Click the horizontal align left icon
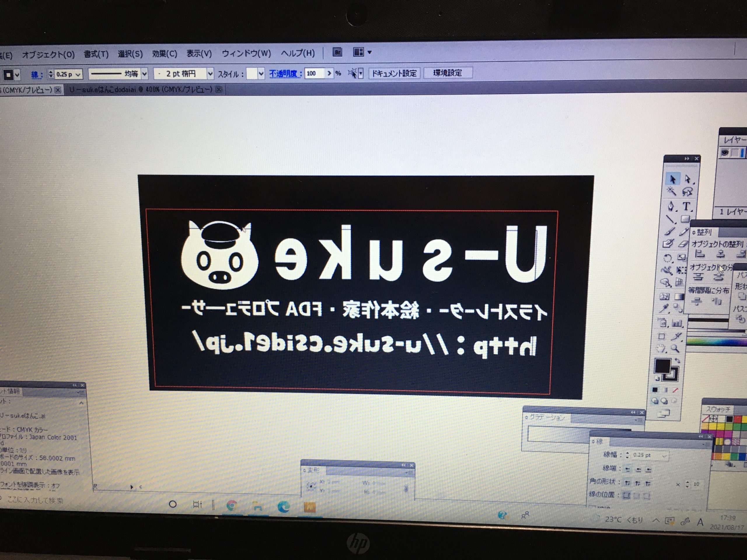Viewport: 747px width, 560px height. pos(700,253)
